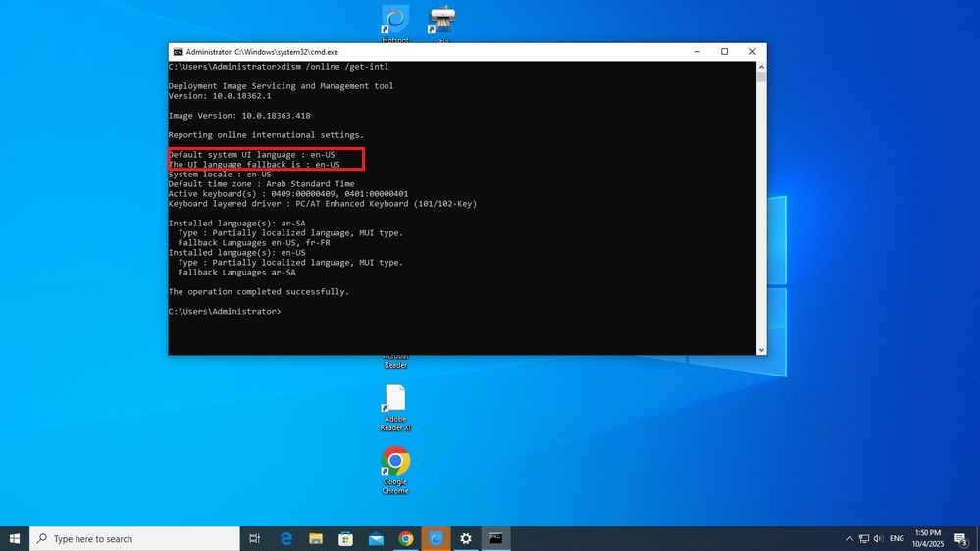Show hidden system tray icons
Screen dimensions: 980x551
coord(849,538)
